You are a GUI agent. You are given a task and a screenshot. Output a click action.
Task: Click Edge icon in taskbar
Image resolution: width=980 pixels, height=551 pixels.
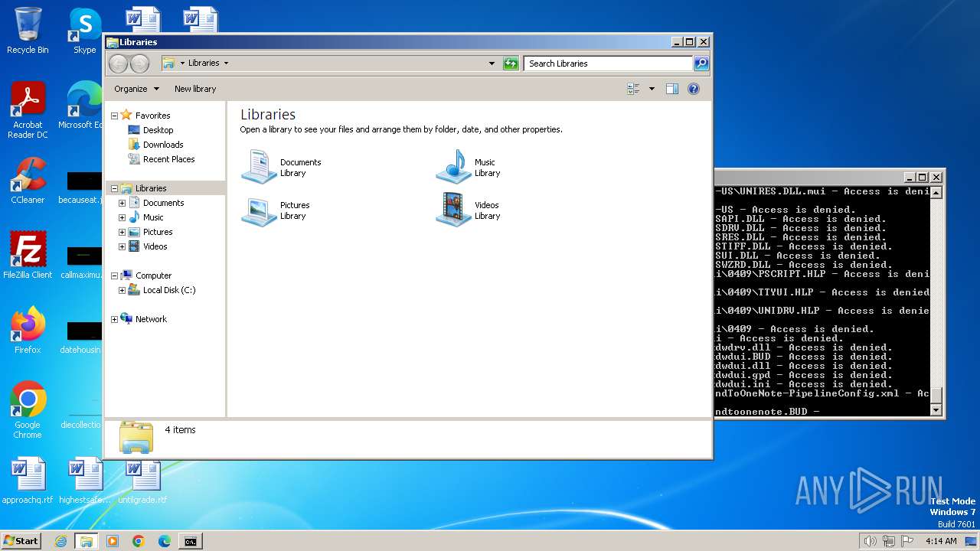tap(165, 541)
